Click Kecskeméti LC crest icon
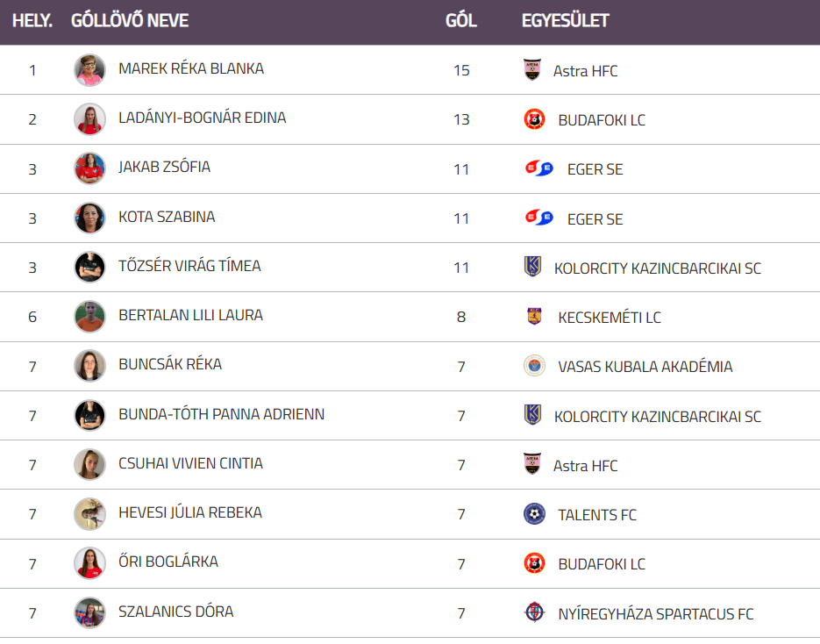820x644 pixels. point(534,317)
